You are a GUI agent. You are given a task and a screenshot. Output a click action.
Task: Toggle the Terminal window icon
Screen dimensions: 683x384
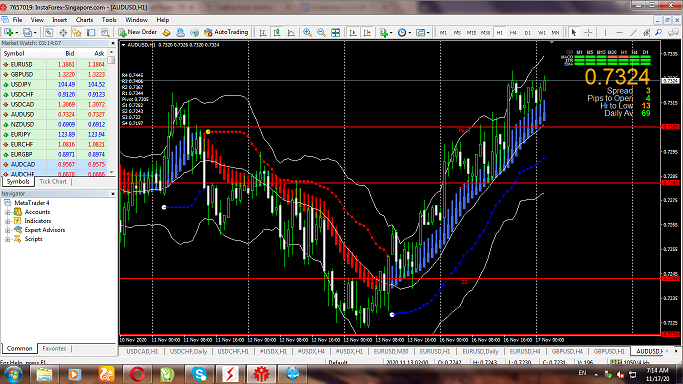(x=91, y=33)
